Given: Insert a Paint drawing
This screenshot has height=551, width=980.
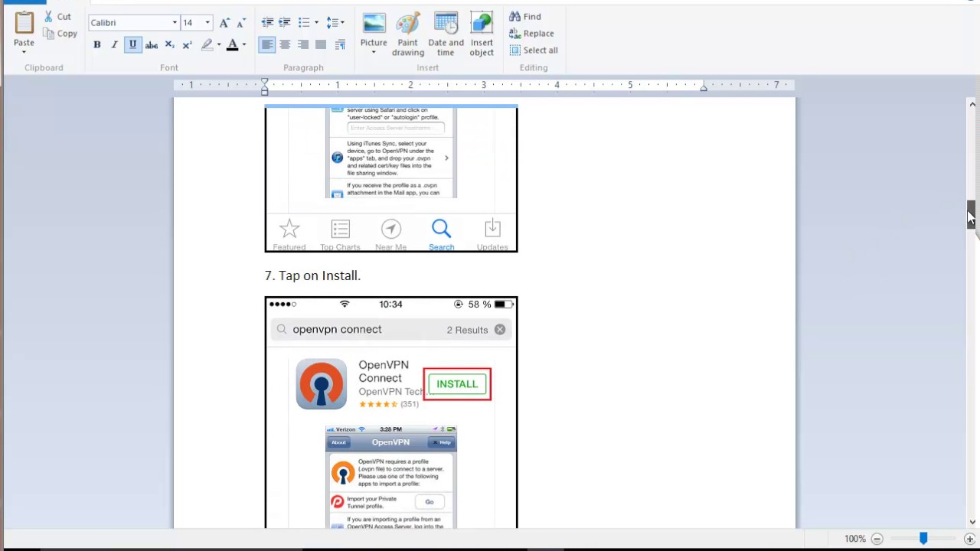Looking at the screenshot, I should coord(408,34).
